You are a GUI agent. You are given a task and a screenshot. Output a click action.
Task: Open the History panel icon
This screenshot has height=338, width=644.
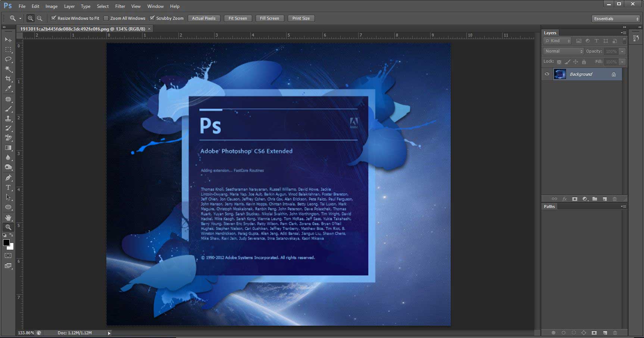636,38
